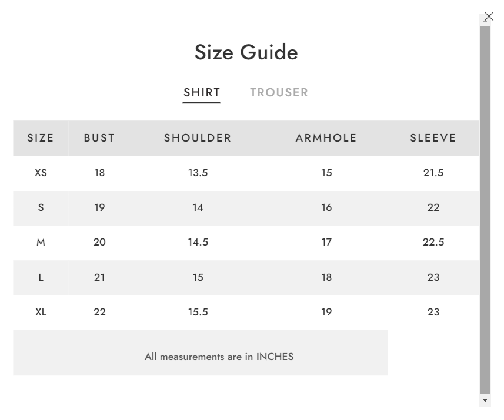Click the XL armhole value 19
Image resolution: width=504 pixels, height=420 pixels.
(326, 312)
